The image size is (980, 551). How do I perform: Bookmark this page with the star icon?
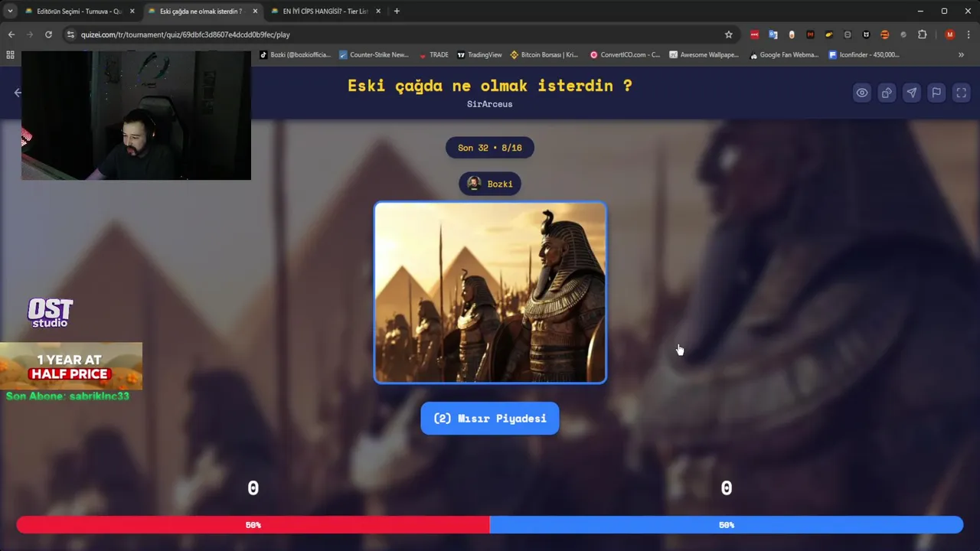pyautogui.click(x=729, y=34)
